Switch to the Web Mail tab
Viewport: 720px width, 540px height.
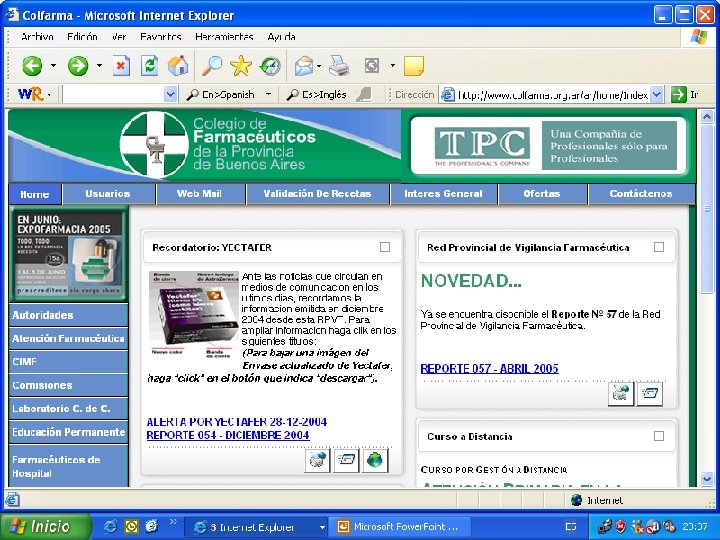(x=199, y=194)
